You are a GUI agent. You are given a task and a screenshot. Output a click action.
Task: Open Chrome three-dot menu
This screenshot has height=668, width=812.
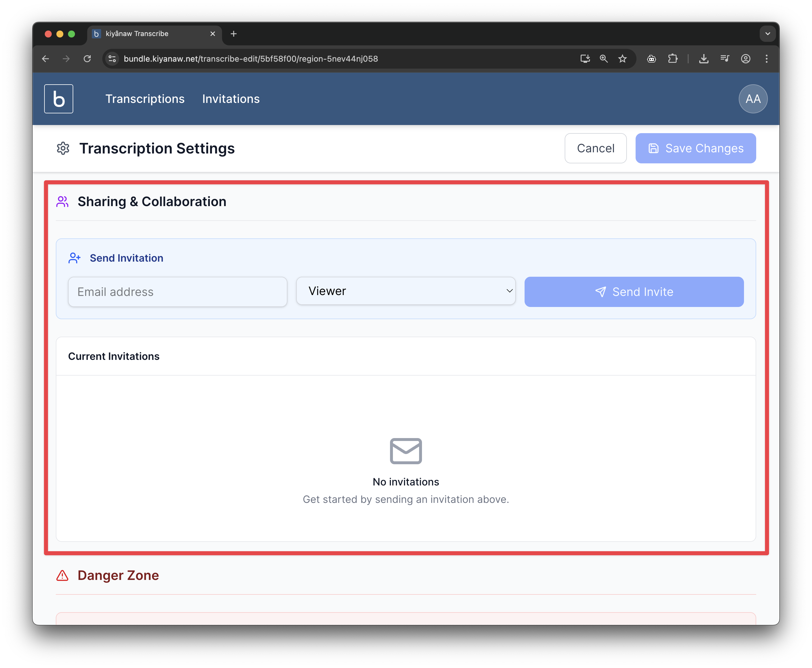click(766, 59)
